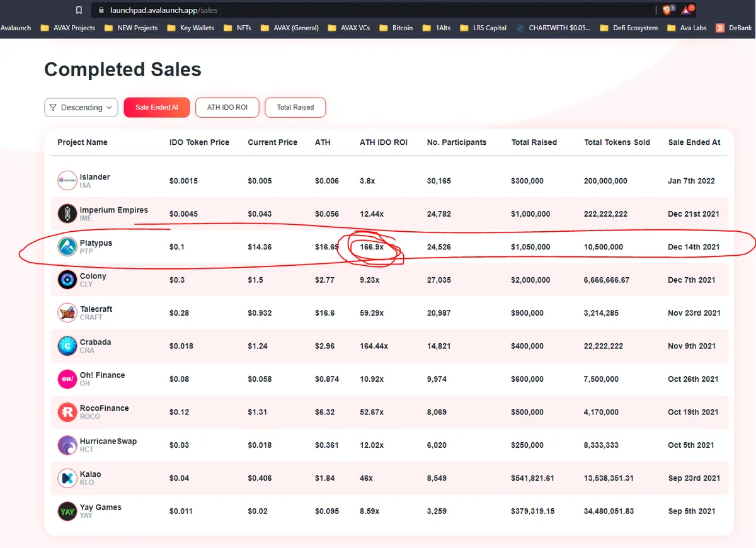Image resolution: width=756 pixels, height=548 pixels.
Task: Open the LRS Capital bookmark folder
Action: (x=483, y=28)
